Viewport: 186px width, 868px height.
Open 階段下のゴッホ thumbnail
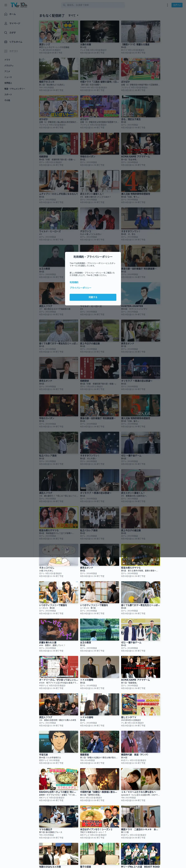[x=58, y=69]
